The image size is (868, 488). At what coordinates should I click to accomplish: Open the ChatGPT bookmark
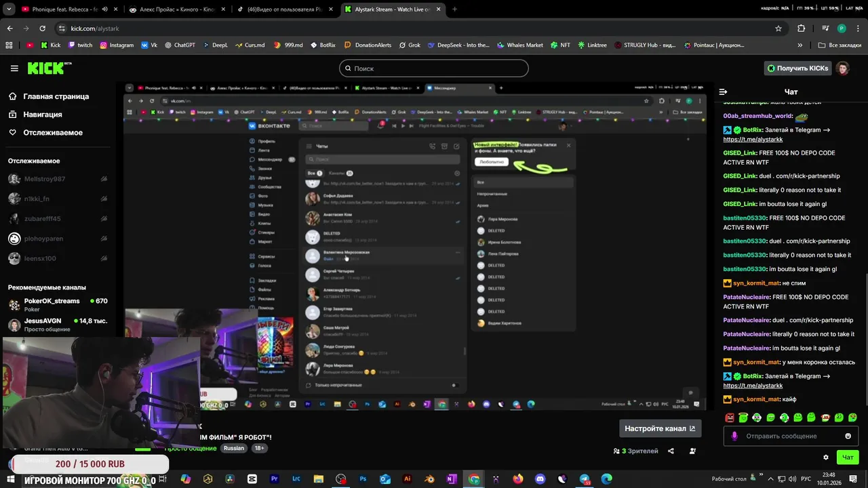coord(179,45)
